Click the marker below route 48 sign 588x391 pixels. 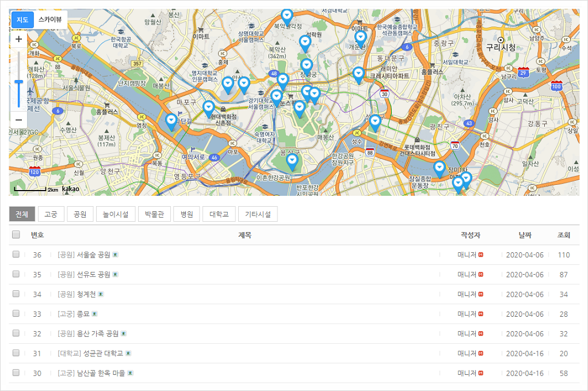[282, 82]
